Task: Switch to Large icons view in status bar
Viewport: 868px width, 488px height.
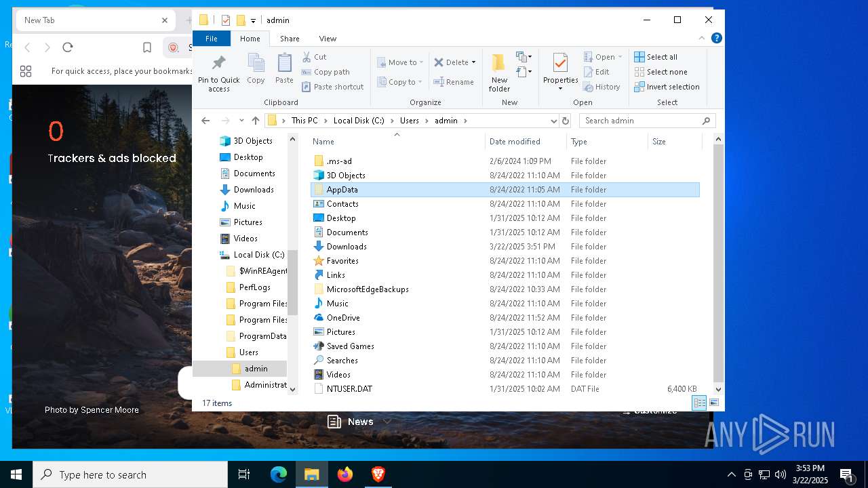Action: 713,403
